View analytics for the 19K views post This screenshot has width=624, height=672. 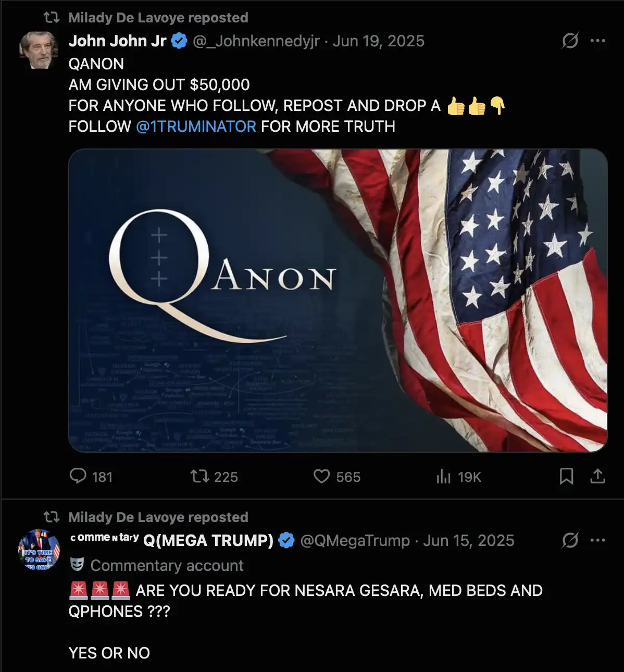pos(443,476)
